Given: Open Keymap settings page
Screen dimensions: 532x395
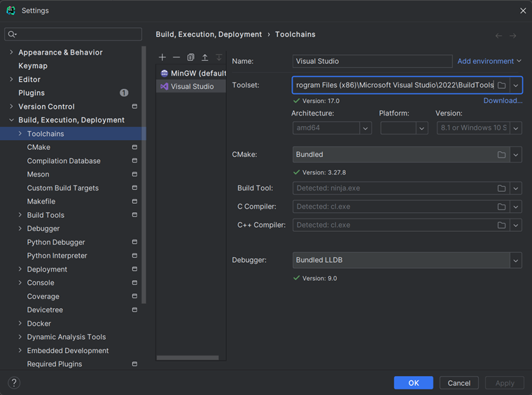Looking at the screenshot, I should point(33,66).
